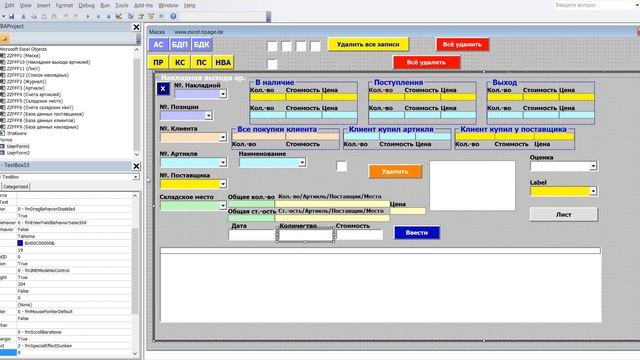Close the Project Explorer panel
Screen dimensions: 640x360
pyautogui.click(x=136, y=27)
